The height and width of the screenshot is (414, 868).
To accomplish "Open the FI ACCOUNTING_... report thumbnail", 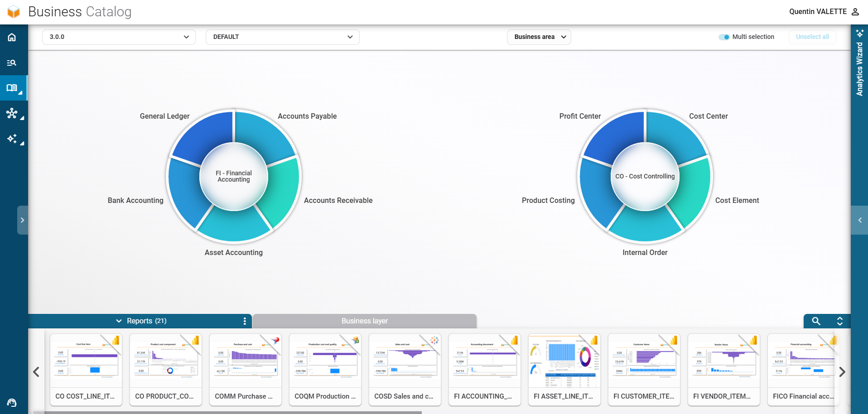I will 485,370.
